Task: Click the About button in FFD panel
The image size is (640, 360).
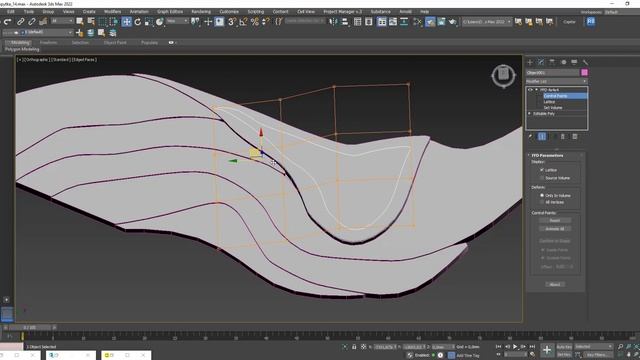Action: pos(555,284)
